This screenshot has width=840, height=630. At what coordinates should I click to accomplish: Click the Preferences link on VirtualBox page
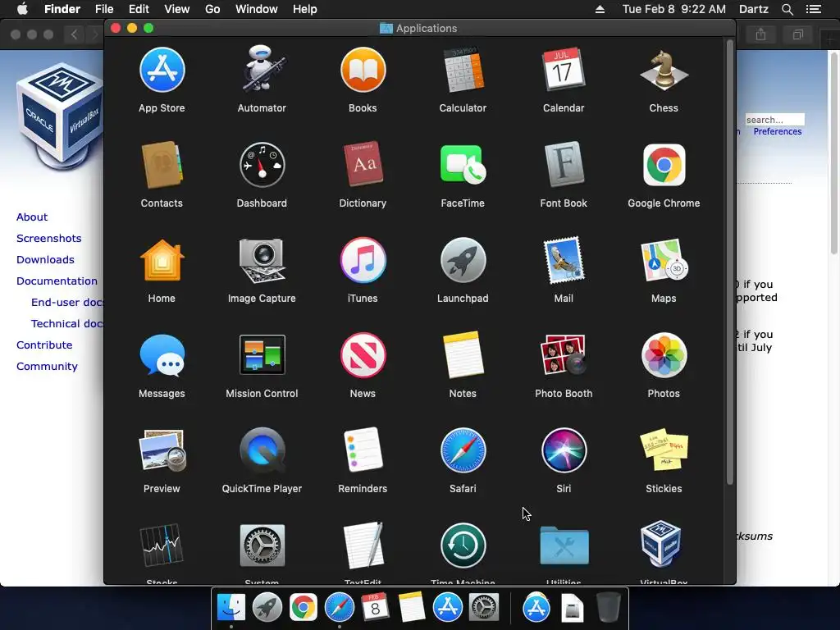[x=778, y=132]
